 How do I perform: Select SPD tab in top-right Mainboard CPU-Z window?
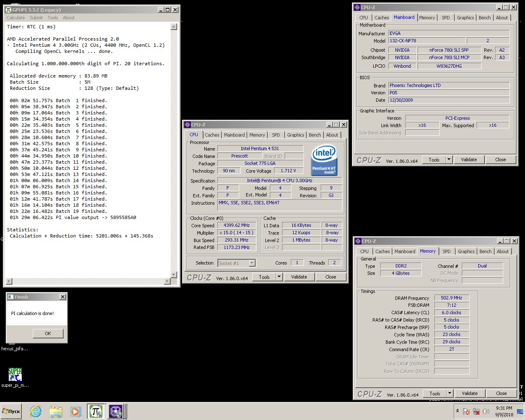(x=446, y=18)
